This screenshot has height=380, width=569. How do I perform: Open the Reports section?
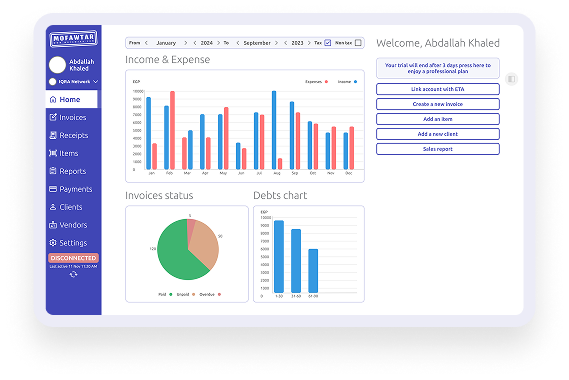coord(68,171)
